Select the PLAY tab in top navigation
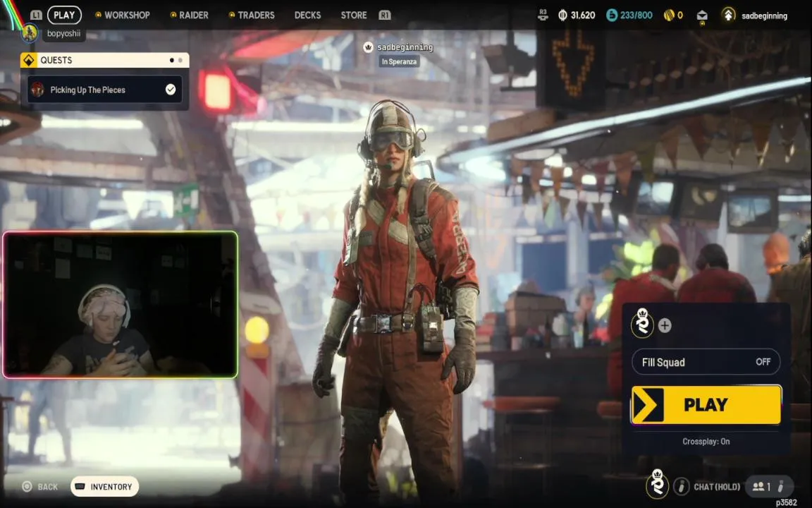The image size is (812, 508). (x=64, y=15)
